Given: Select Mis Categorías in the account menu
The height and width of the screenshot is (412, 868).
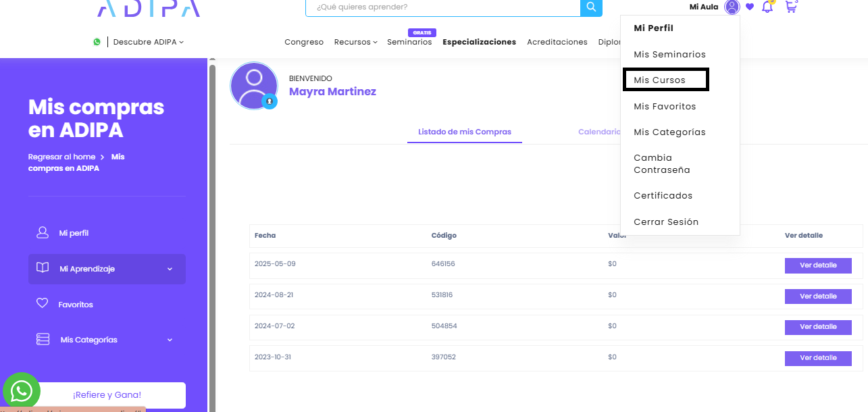Looking at the screenshot, I should pos(669,132).
